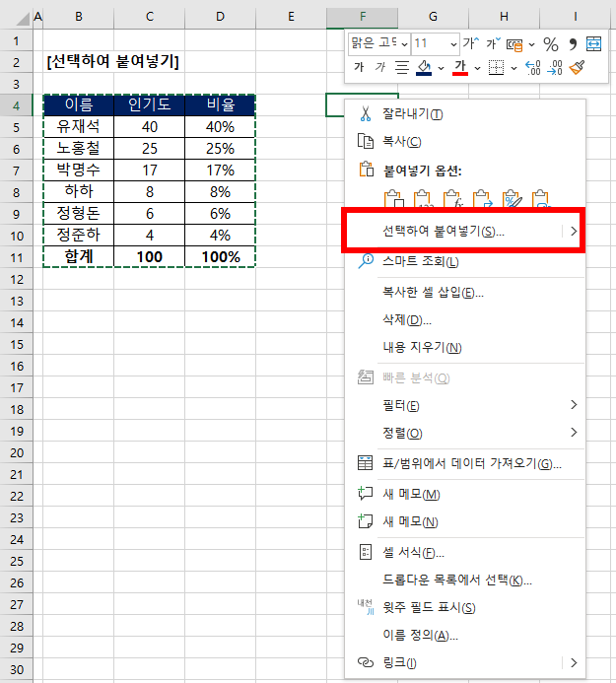The height and width of the screenshot is (683, 616).
Task: Expand fill color palette arrow
Action: point(441,68)
